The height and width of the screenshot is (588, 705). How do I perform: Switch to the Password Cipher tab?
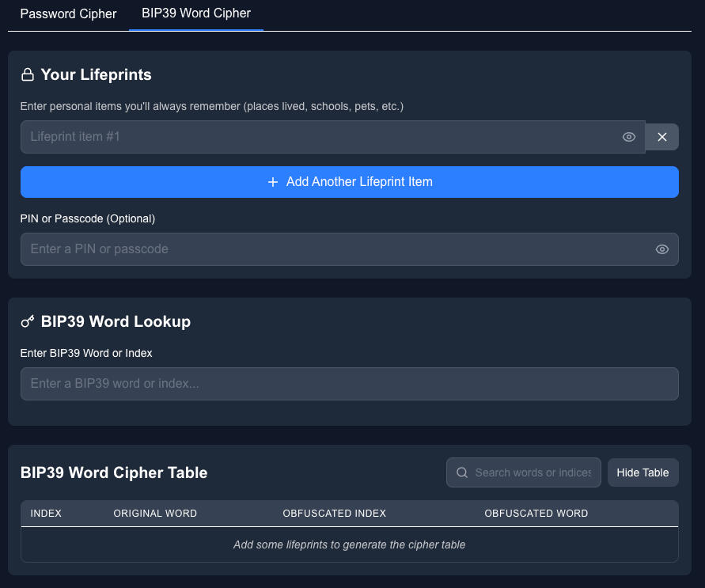click(x=68, y=14)
